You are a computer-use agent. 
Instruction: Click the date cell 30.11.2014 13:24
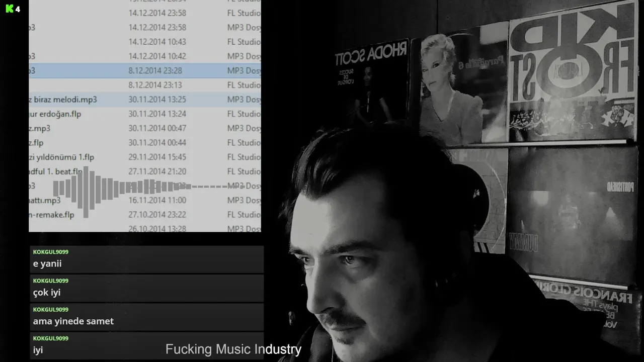pyautogui.click(x=157, y=114)
